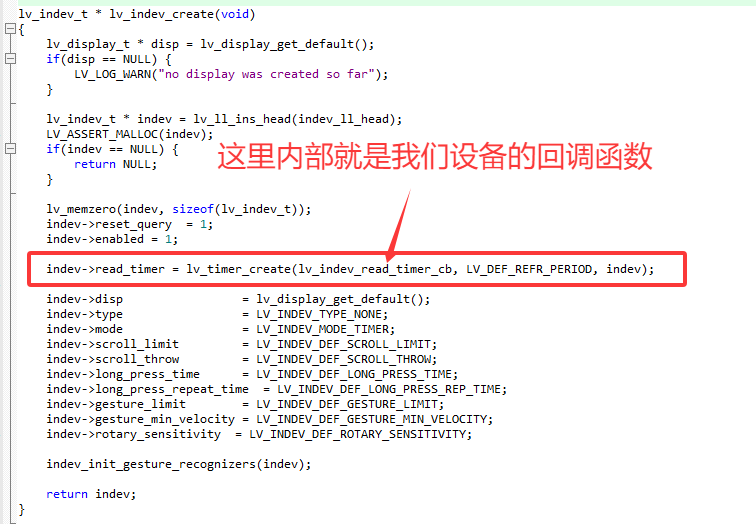Click the final return indev statement

tap(91, 494)
